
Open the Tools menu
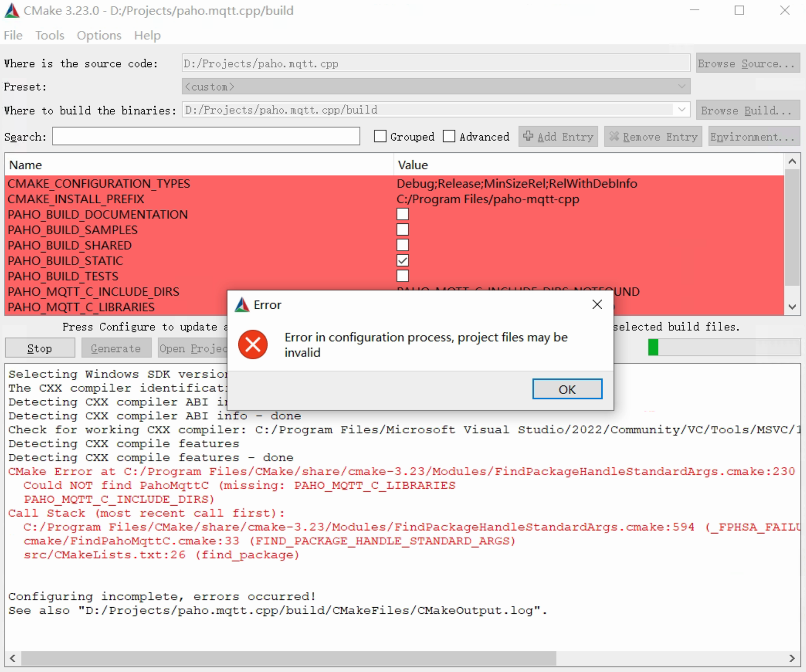50,35
